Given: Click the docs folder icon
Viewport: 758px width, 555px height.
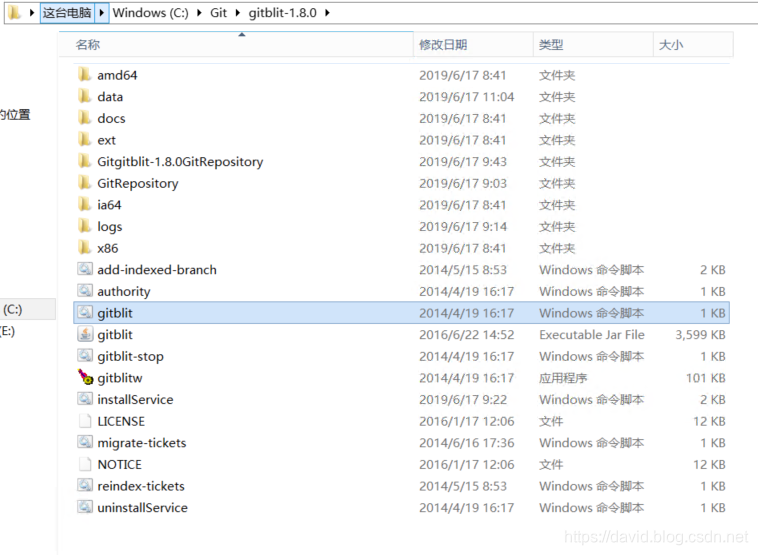Looking at the screenshot, I should click(84, 118).
